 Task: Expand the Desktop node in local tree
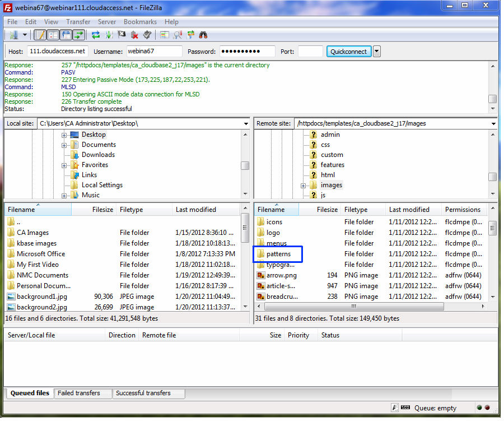point(64,135)
